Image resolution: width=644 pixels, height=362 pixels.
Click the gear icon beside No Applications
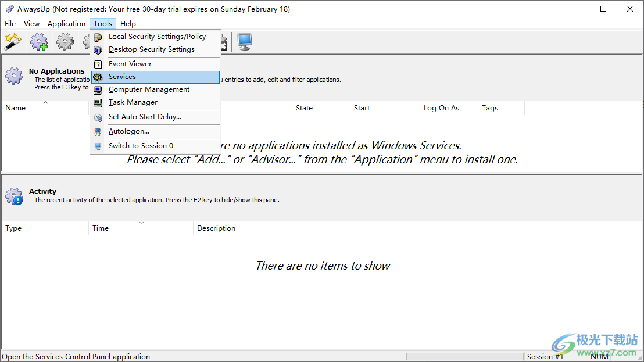pyautogui.click(x=14, y=76)
